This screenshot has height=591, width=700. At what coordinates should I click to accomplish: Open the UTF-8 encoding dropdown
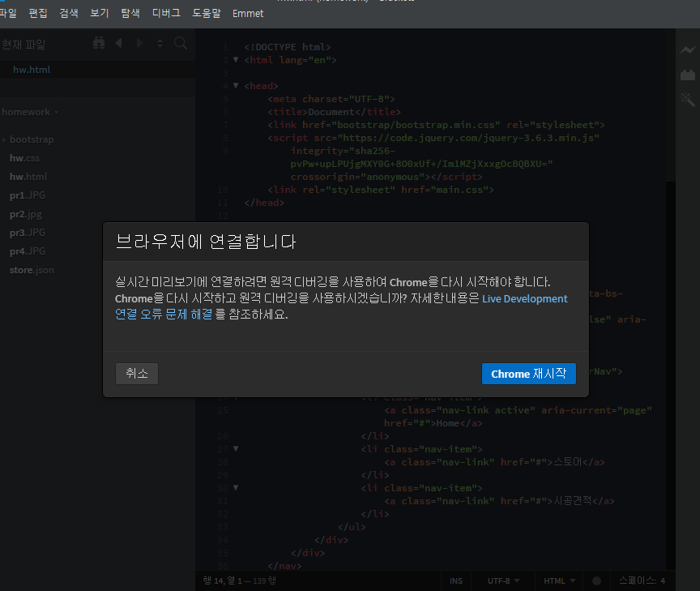point(503,580)
